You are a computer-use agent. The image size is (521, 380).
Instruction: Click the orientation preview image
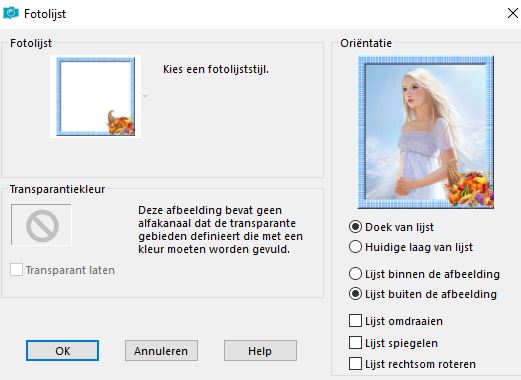coord(426,132)
